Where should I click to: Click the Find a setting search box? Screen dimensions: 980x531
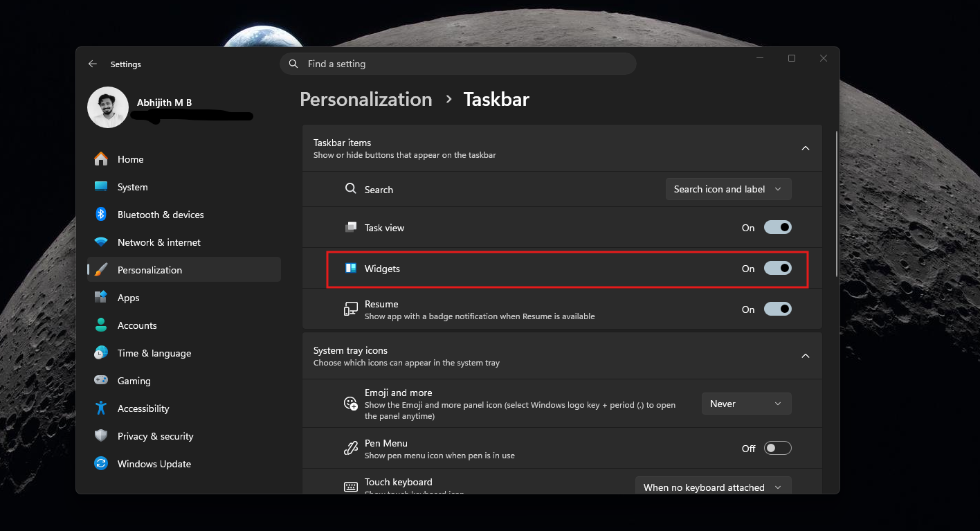(458, 64)
